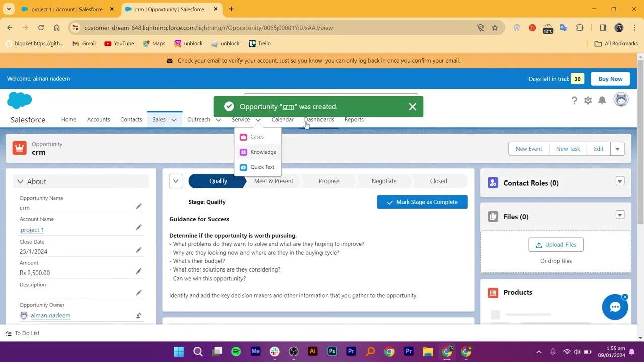
Task: Select the Meet & Present stage
Action: 274,181
